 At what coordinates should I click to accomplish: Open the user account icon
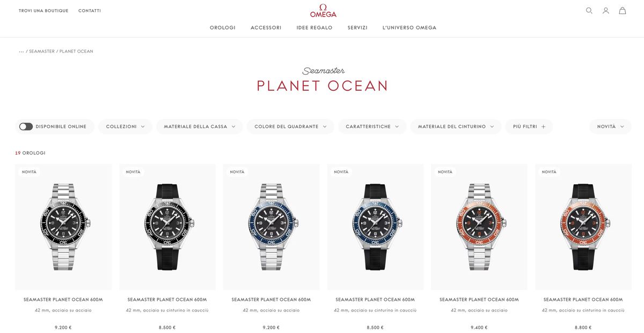pos(606,11)
